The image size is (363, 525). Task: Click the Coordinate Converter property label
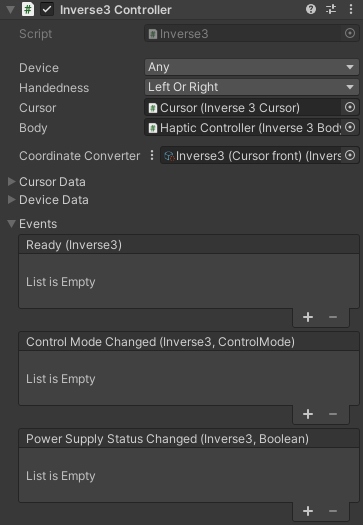(x=79, y=156)
